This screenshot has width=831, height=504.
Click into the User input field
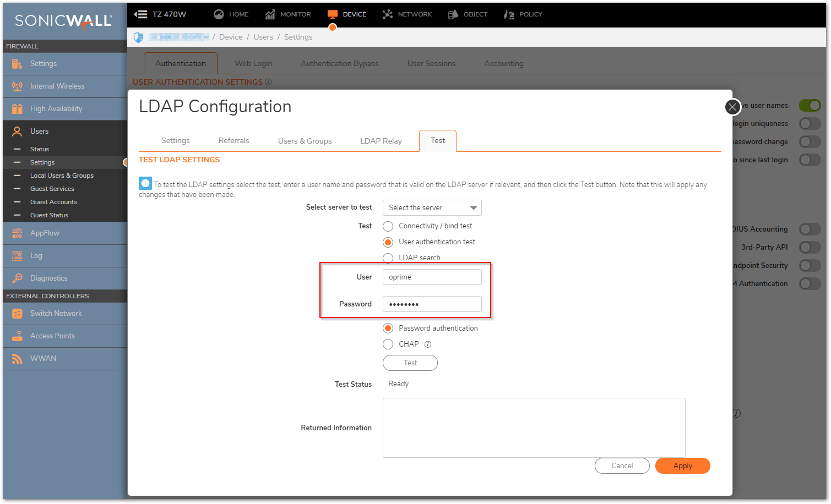[432, 277]
